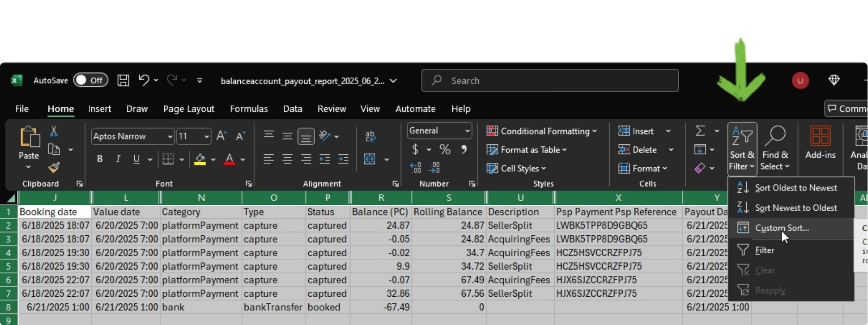Viewport: 868px width, 325px height.
Task: Open the font name dropdown
Action: 170,136
